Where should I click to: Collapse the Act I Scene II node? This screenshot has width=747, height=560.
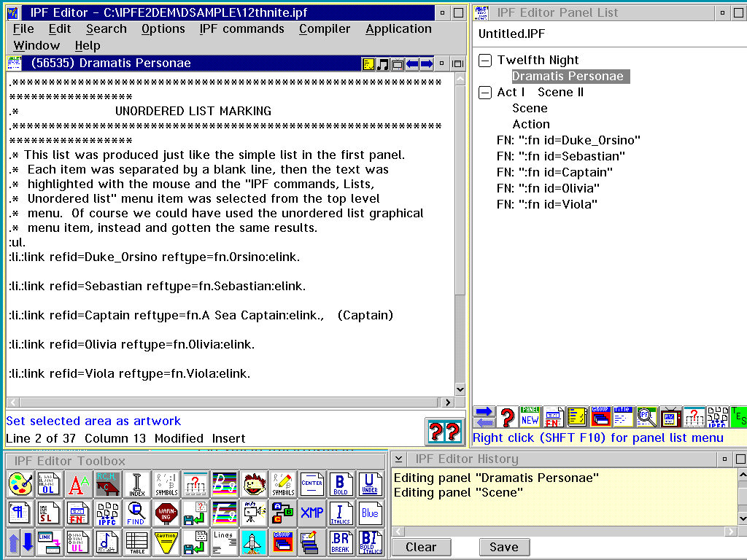(x=485, y=93)
